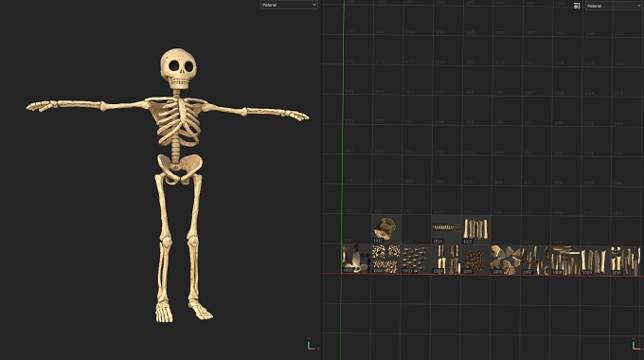
Task: Select UV tile 1001 in the 2D view
Action: pos(356,259)
